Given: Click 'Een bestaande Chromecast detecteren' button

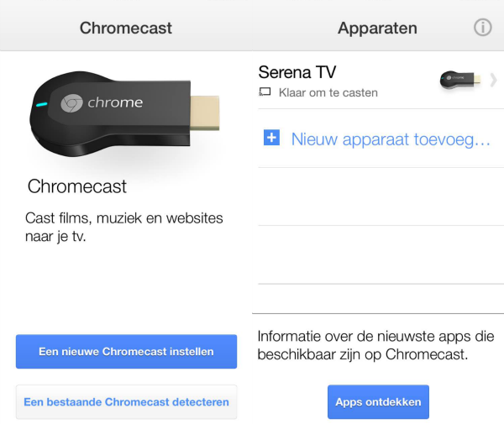Looking at the screenshot, I should click(126, 402).
